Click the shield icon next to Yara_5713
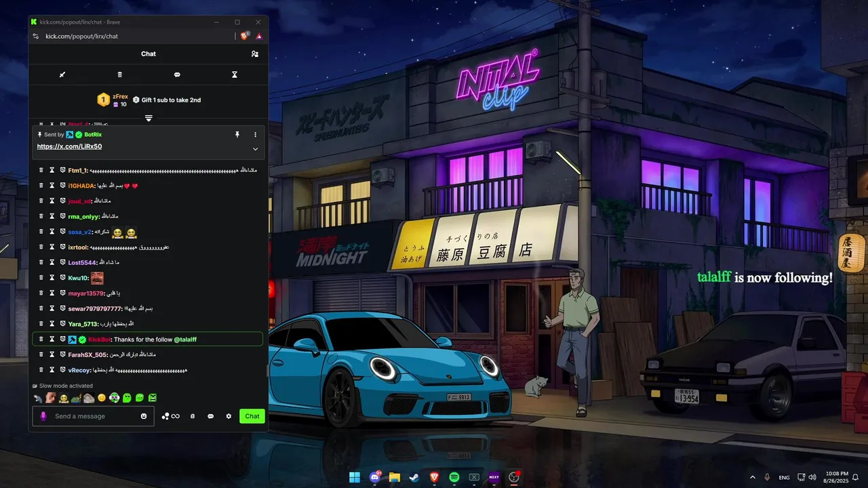The height and width of the screenshot is (488, 868). 62,324
